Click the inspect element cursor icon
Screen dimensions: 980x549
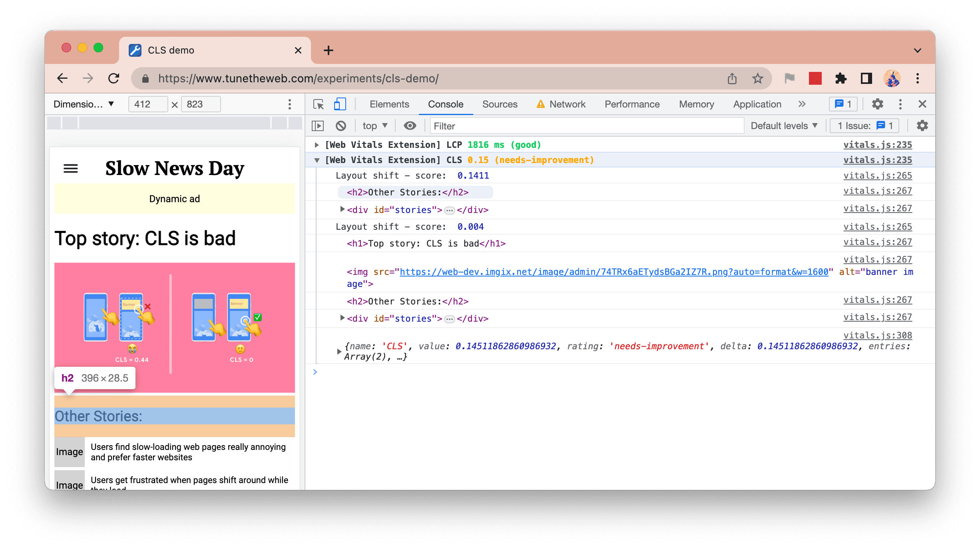pyautogui.click(x=319, y=103)
